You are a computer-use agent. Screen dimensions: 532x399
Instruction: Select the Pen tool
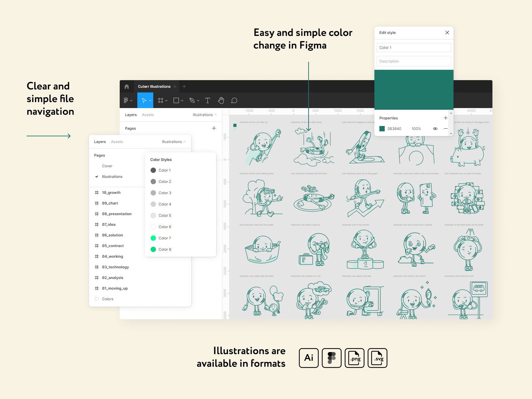point(192,100)
